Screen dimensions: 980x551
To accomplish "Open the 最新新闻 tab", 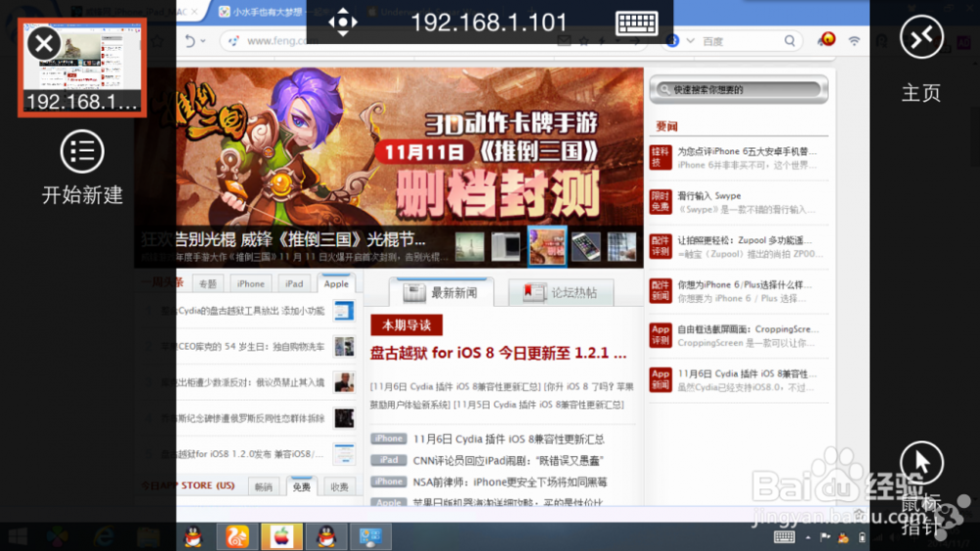I will [441, 292].
